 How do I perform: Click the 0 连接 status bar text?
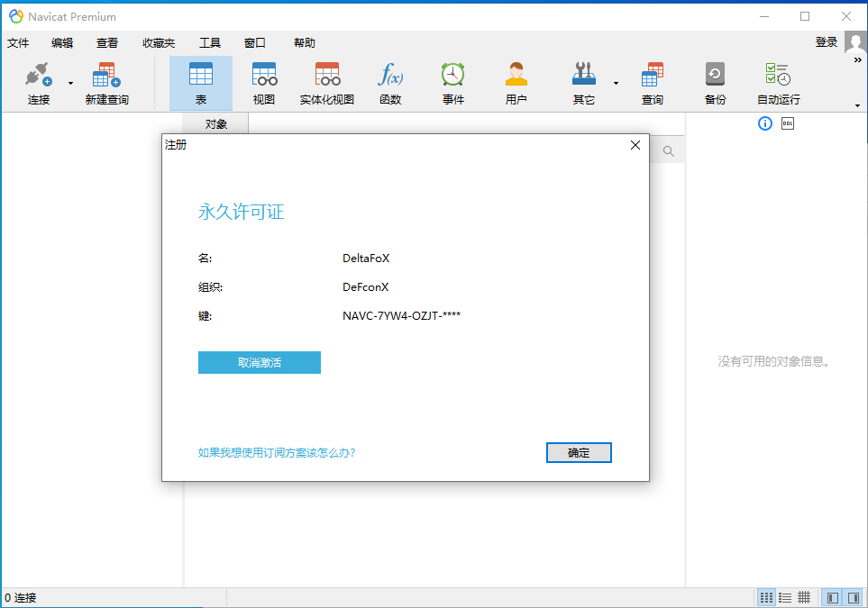pos(21,597)
